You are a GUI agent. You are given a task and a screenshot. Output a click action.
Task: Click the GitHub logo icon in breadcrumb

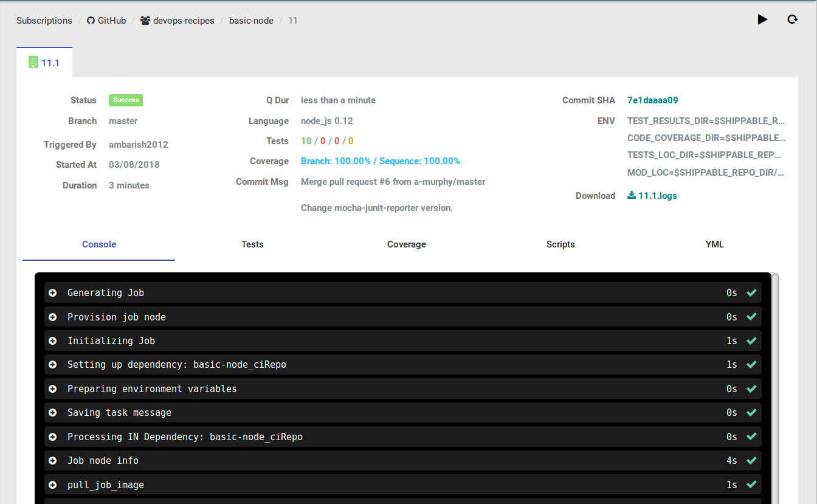pyautogui.click(x=91, y=21)
